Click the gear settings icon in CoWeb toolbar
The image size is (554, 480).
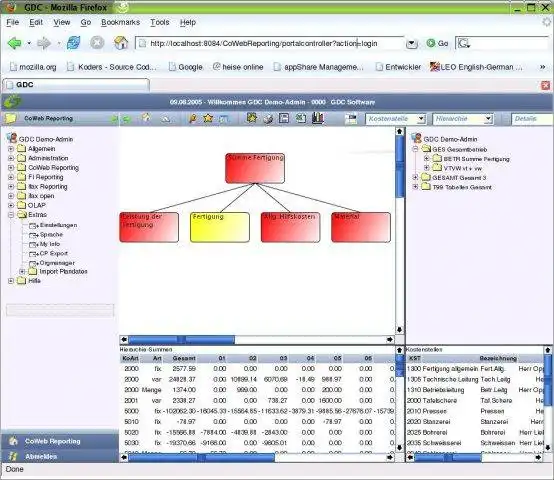(x=252, y=118)
